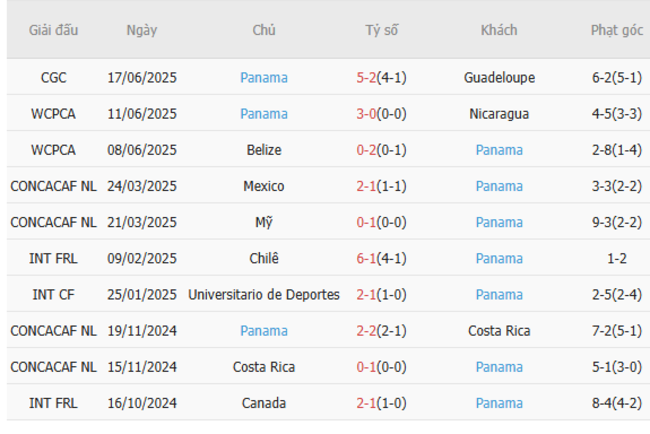Click the "Giải đấu" column header
This screenshot has width=650, height=434.
click(54, 30)
